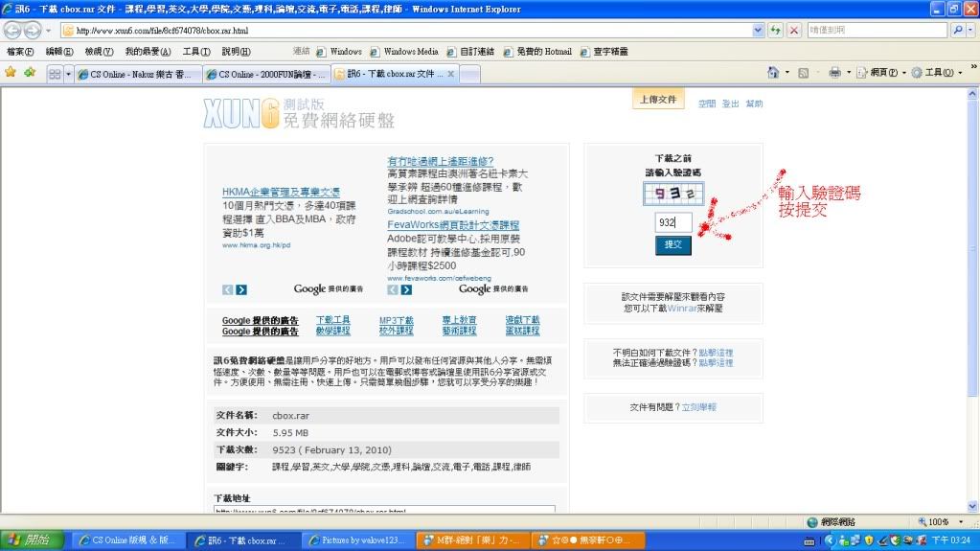Image resolution: width=980 pixels, height=551 pixels.
Task: Open the 工具(O) tools dropdown
Action: point(934,73)
